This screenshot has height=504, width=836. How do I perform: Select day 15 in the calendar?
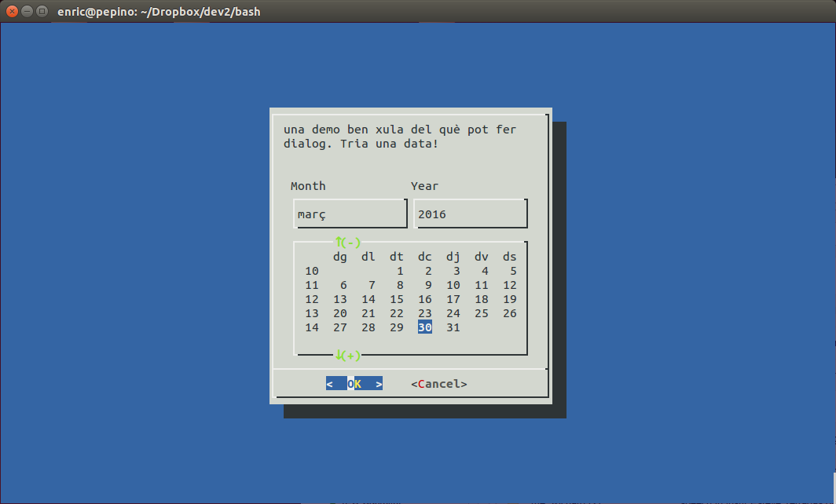coord(397,299)
